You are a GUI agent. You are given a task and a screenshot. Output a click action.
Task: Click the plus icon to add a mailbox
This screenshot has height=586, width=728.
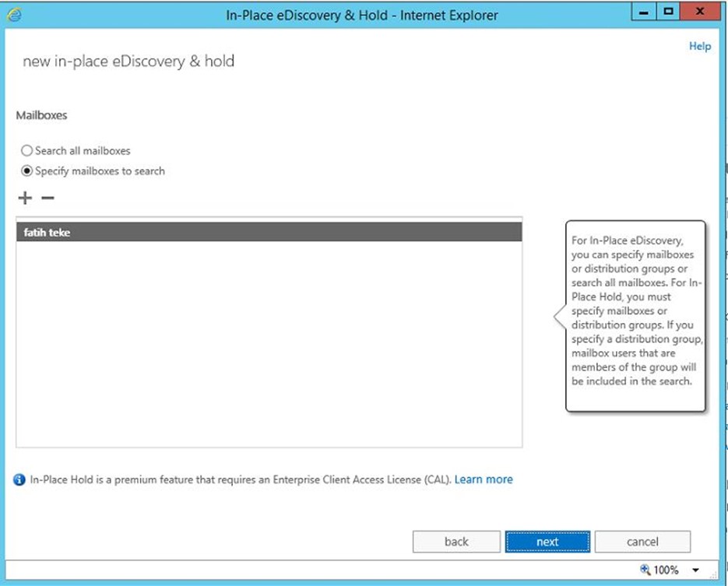25,198
